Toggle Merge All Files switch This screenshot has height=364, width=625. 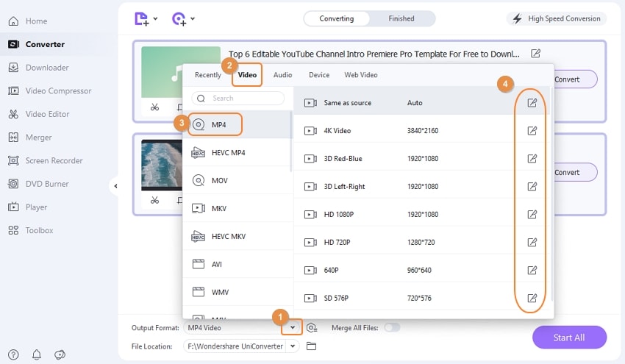(x=392, y=328)
